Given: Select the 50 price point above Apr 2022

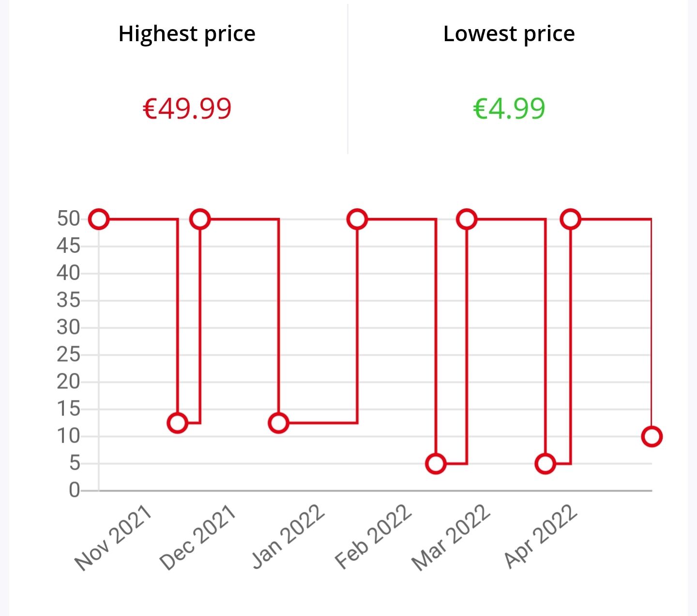Looking at the screenshot, I should (x=571, y=219).
